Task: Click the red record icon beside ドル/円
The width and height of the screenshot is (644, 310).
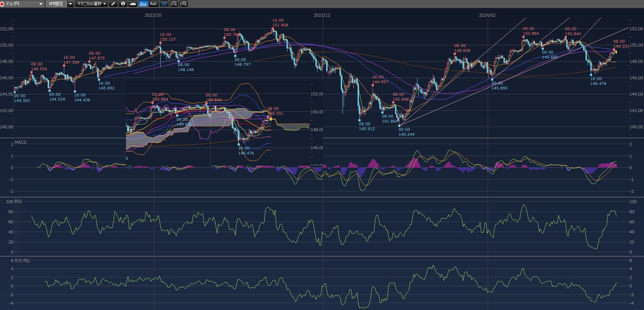Action: 3,4
